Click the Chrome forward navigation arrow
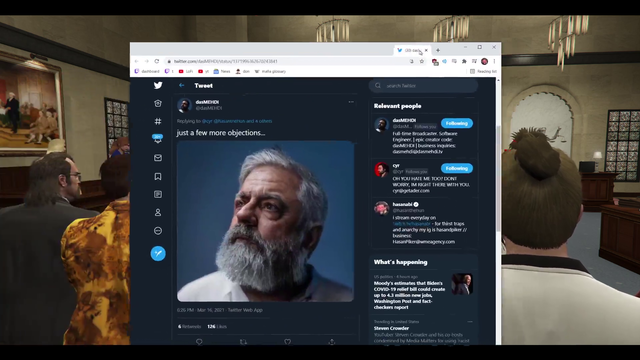The width and height of the screenshot is (640, 360). [x=147, y=61]
